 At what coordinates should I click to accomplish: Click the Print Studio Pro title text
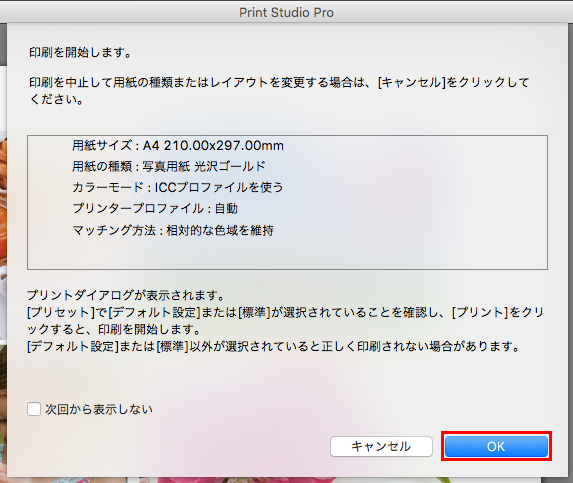286,12
